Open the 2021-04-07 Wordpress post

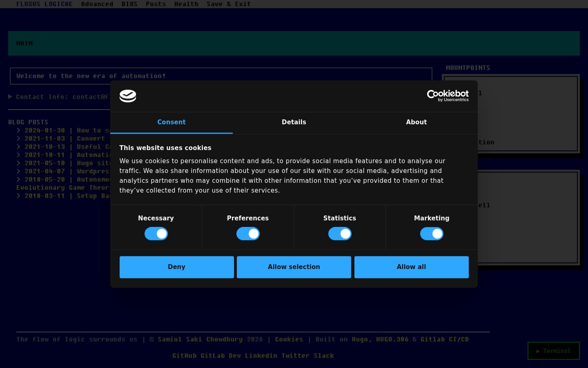coord(67,171)
